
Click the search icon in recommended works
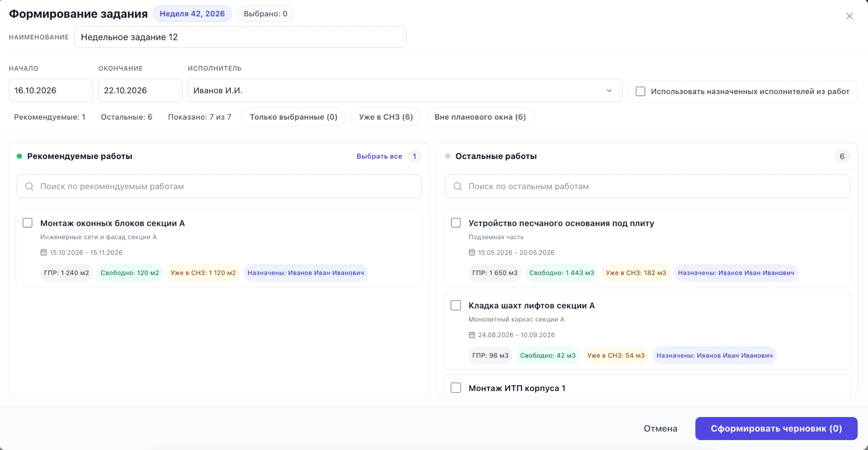pyautogui.click(x=29, y=186)
